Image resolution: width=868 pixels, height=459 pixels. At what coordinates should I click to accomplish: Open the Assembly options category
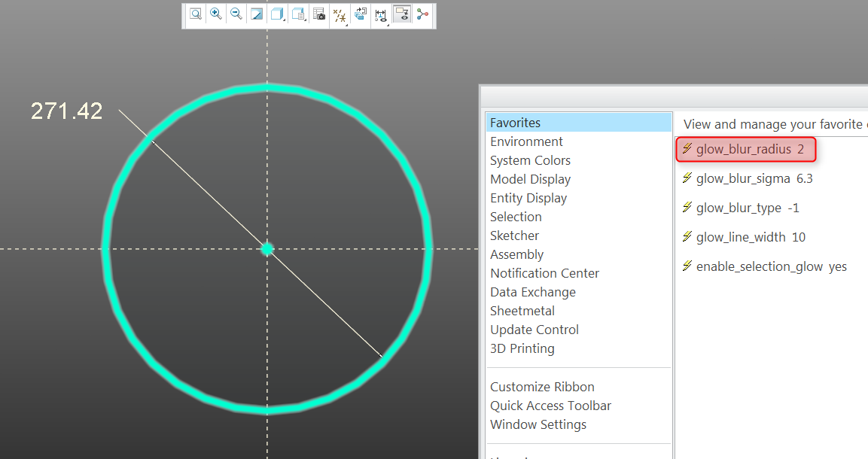[x=517, y=254]
